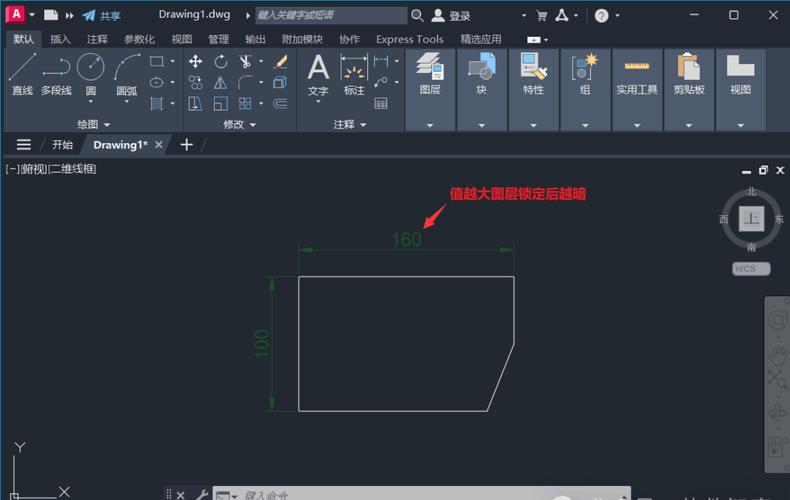This screenshot has width=790, height=500.
Task: Open the Help question mark
Action: click(602, 16)
